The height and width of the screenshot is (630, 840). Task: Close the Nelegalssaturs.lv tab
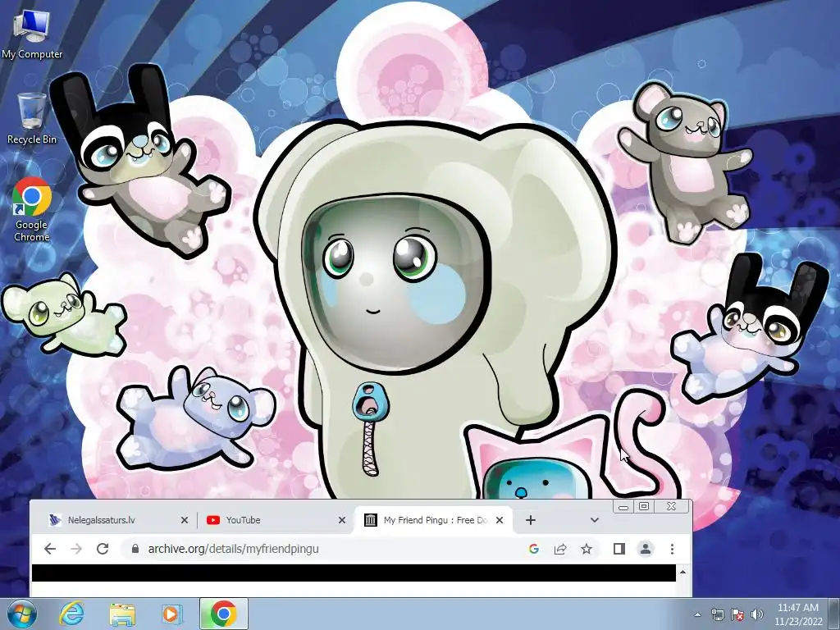click(x=185, y=520)
